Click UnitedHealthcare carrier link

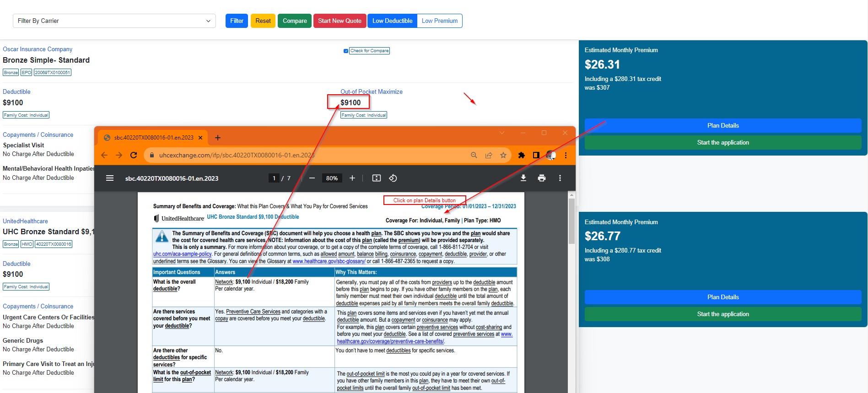click(x=25, y=221)
